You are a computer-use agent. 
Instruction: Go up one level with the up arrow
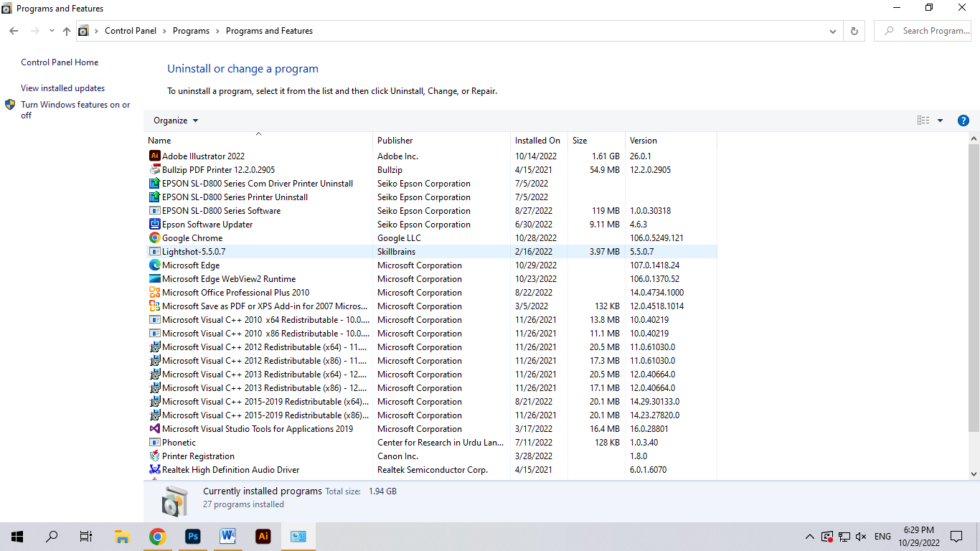(x=67, y=31)
